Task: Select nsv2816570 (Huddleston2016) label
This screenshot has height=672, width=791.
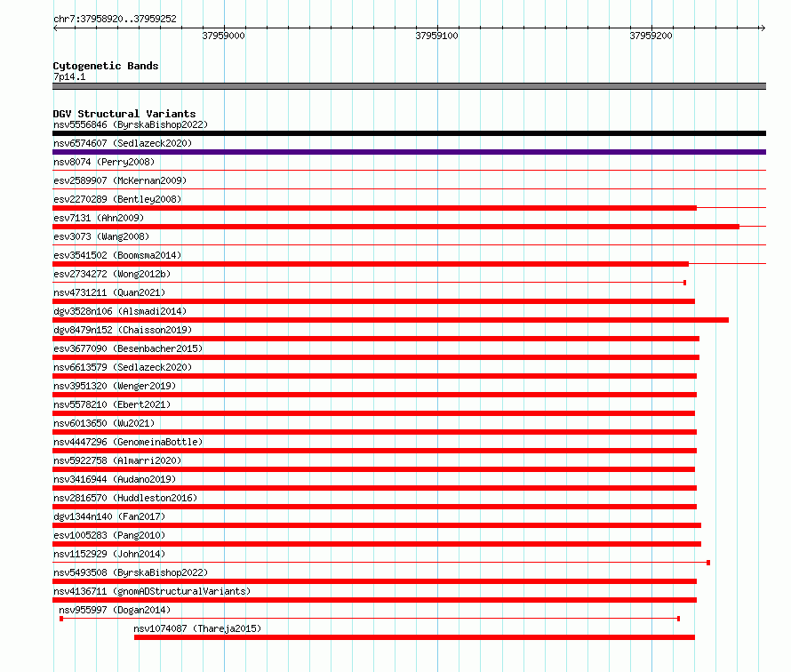Action: tap(125, 498)
